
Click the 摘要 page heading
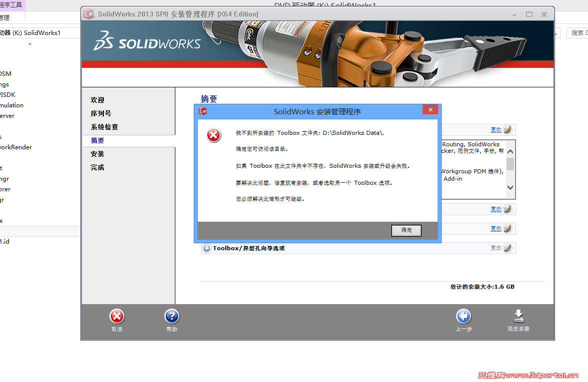coord(209,99)
